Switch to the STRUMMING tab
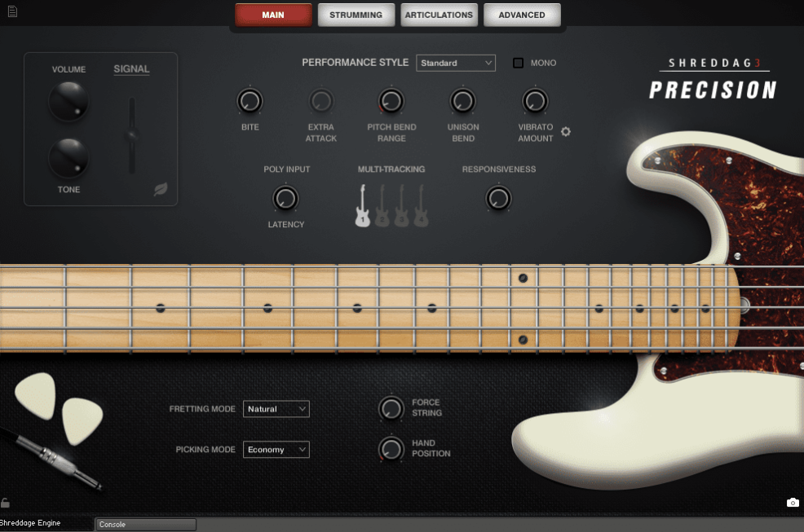This screenshot has width=804, height=532. pyautogui.click(x=356, y=15)
